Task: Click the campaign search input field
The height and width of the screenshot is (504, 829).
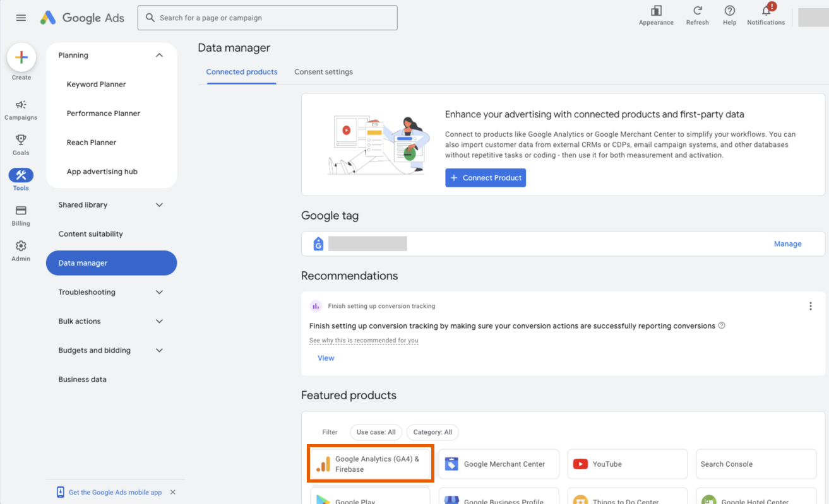Action: [268, 18]
